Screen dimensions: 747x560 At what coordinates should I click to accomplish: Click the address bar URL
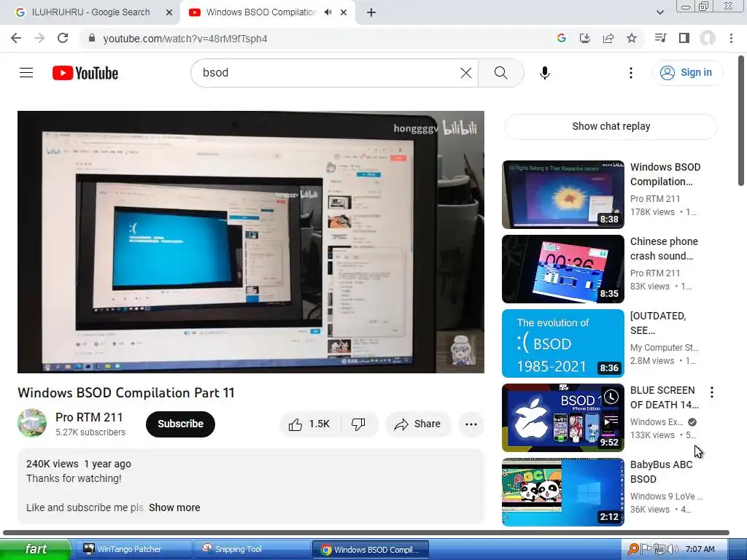[x=185, y=39]
